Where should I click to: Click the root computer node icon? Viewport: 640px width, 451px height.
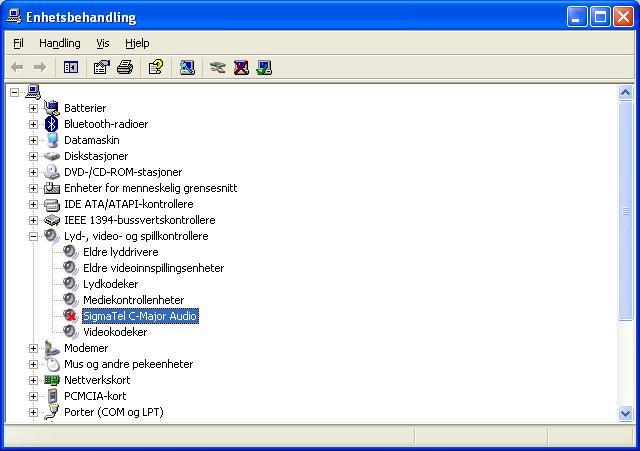click(x=33, y=92)
